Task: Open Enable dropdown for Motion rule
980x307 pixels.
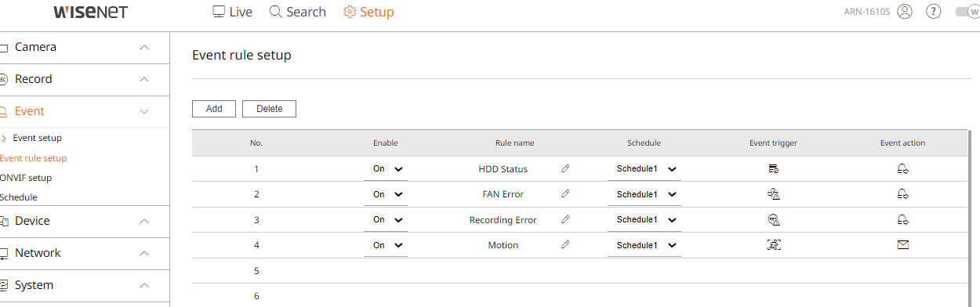Action: pyautogui.click(x=386, y=245)
